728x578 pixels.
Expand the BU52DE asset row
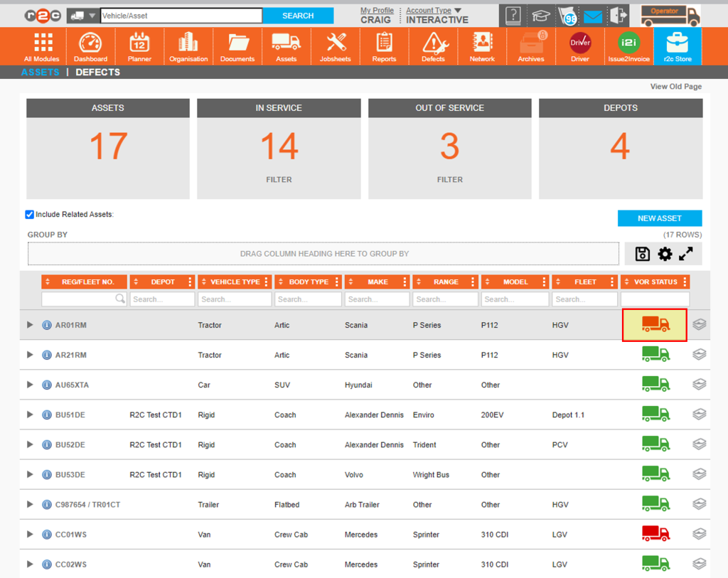click(30, 444)
